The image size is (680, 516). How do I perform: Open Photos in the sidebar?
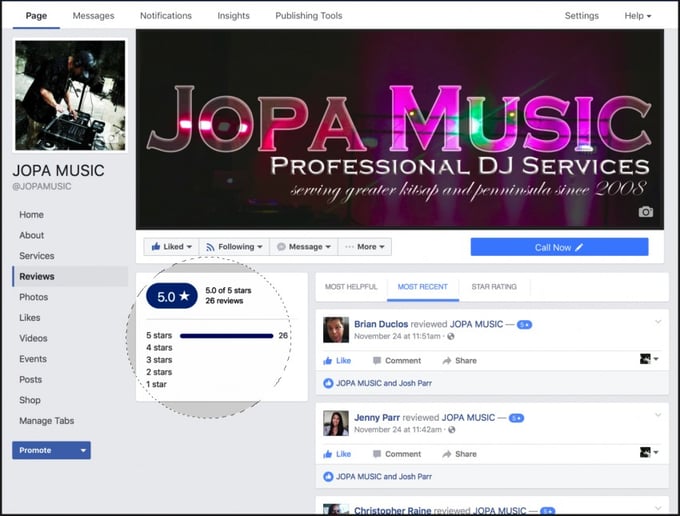coord(33,297)
